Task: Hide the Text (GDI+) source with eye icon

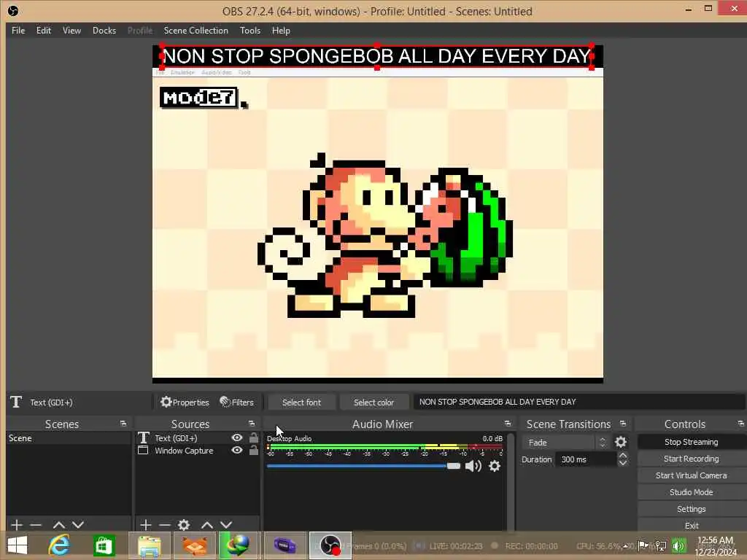Action: [237, 437]
